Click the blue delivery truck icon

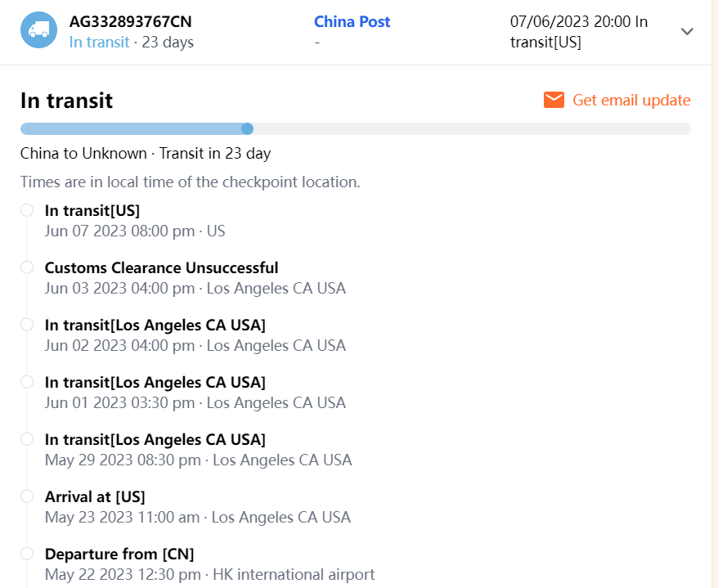38,30
